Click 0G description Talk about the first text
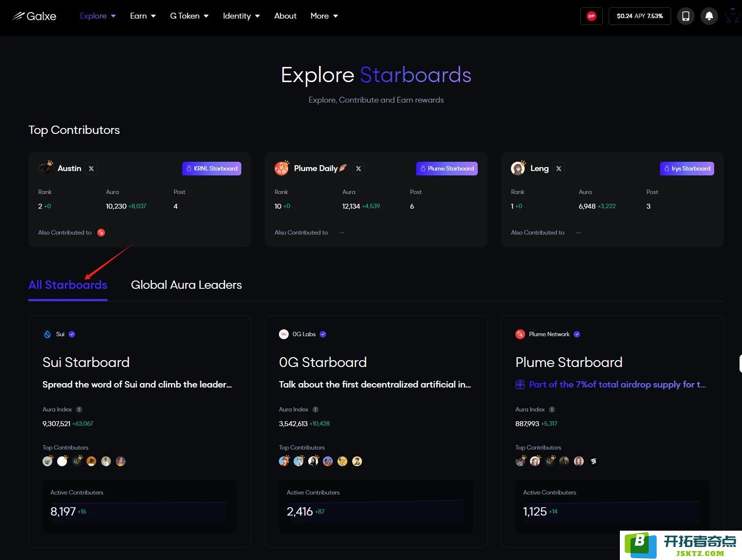 tap(375, 385)
